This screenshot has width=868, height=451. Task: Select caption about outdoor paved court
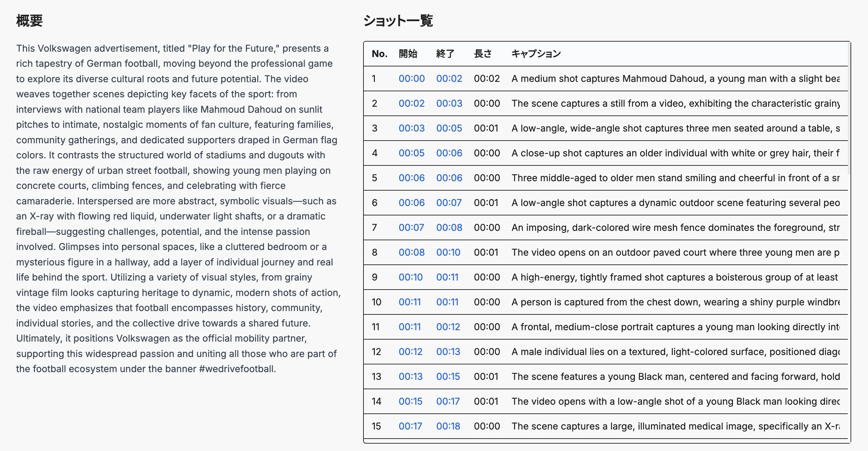[676, 252]
